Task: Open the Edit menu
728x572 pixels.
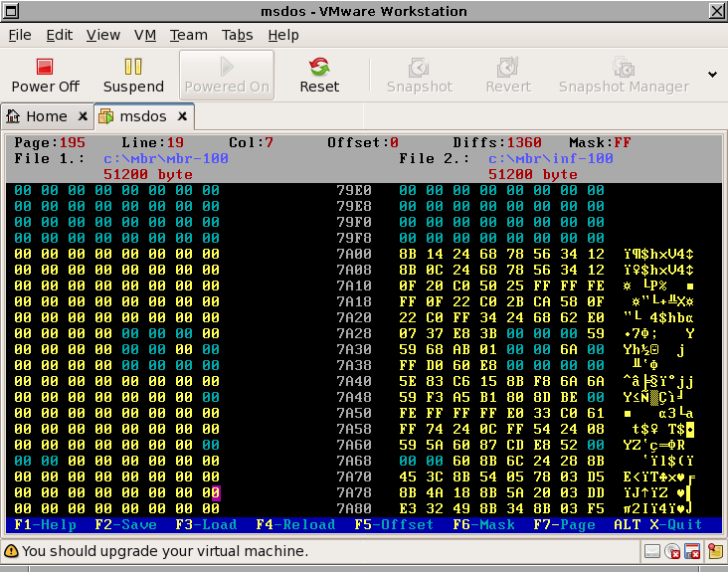Action: tap(60, 35)
